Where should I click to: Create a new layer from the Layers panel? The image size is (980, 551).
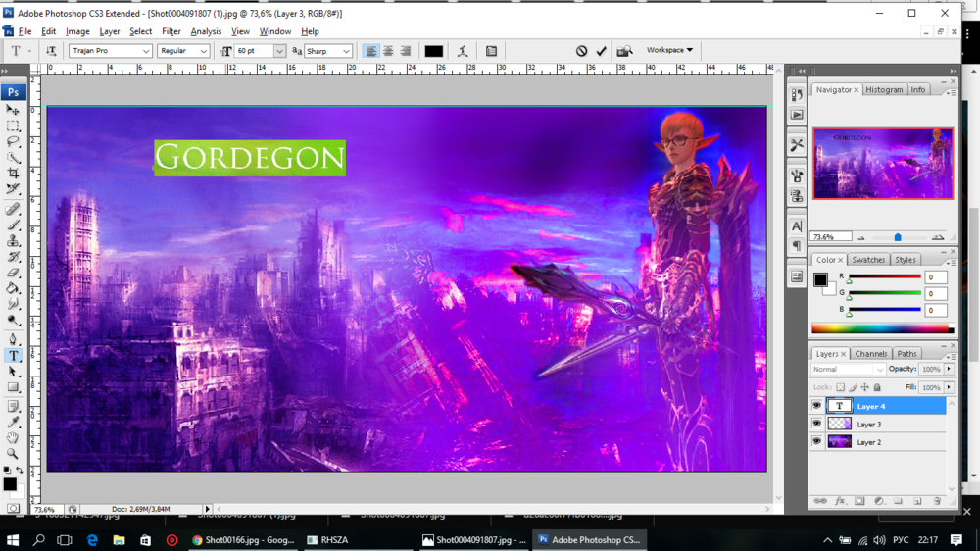pos(917,501)
